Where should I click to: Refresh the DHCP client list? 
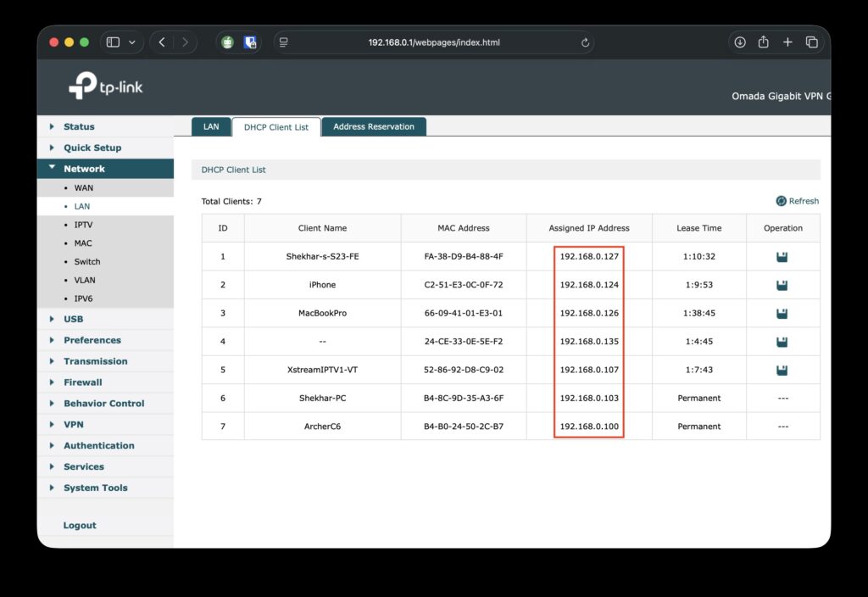point(797,201)
